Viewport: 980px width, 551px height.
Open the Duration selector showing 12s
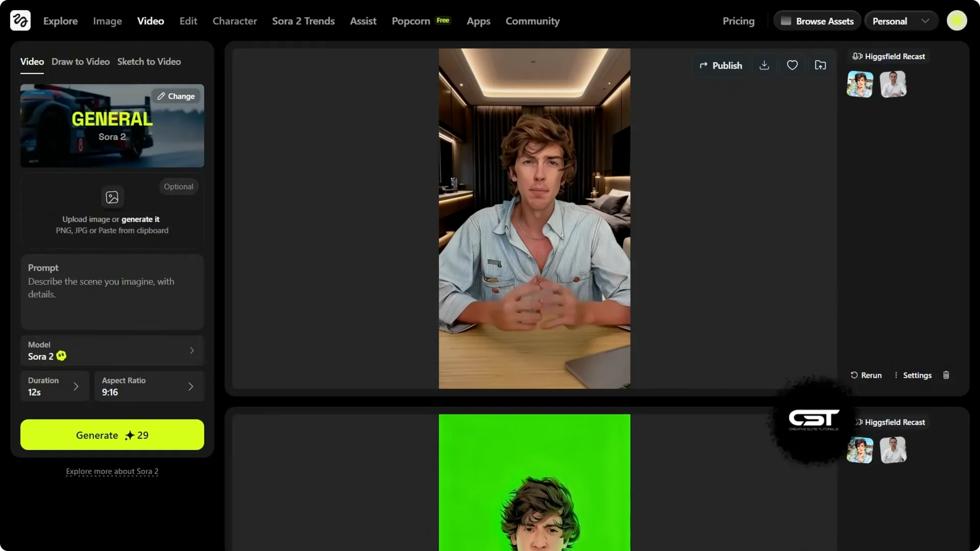point(54,386)
